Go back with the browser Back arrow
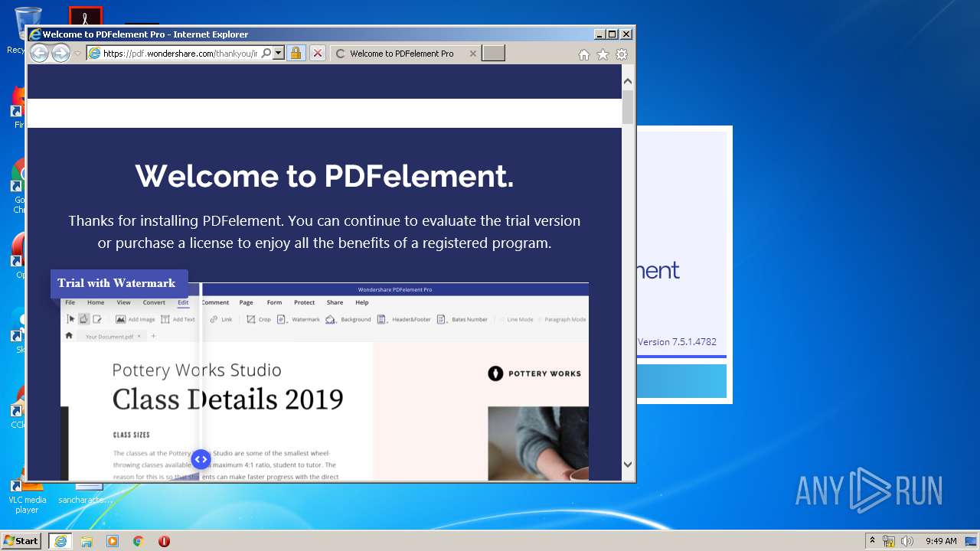The height and width of the screenshot is (551, 980). coord(39,53)
